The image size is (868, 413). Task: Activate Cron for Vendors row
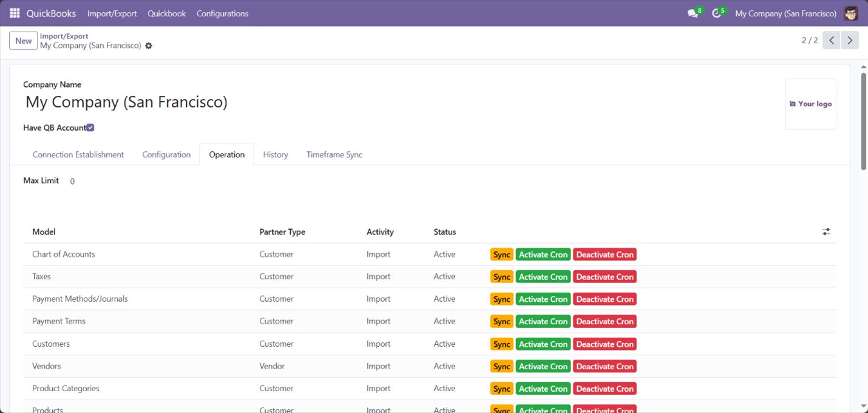[543, 366]
